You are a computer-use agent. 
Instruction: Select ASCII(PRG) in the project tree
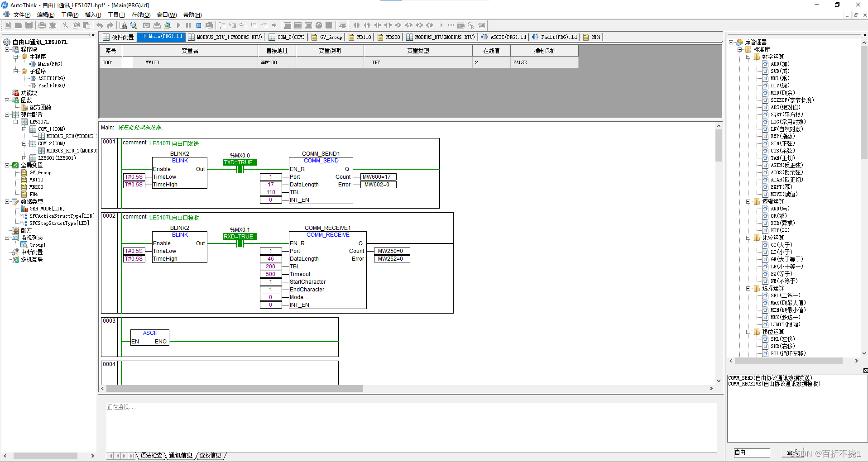[52, 78]
